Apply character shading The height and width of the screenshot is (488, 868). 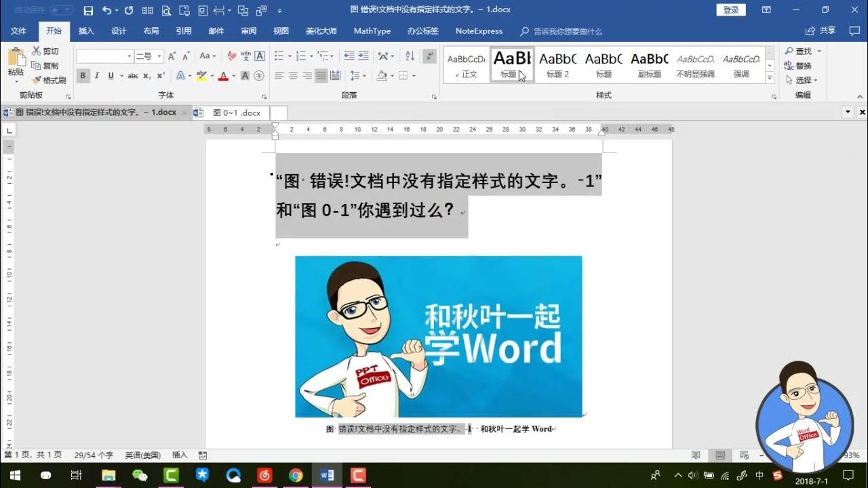point(245,76)
